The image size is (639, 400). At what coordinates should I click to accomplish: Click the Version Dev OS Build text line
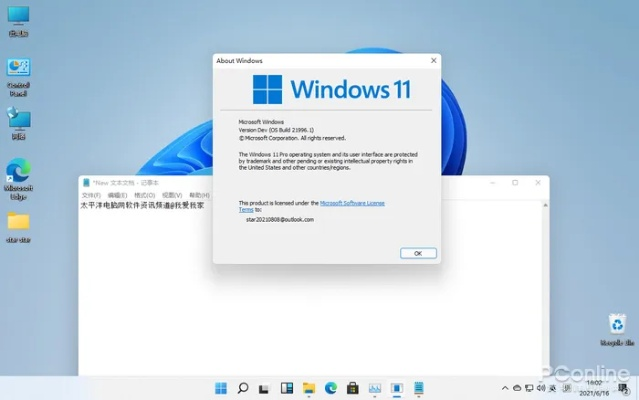[x=276, y=130]
